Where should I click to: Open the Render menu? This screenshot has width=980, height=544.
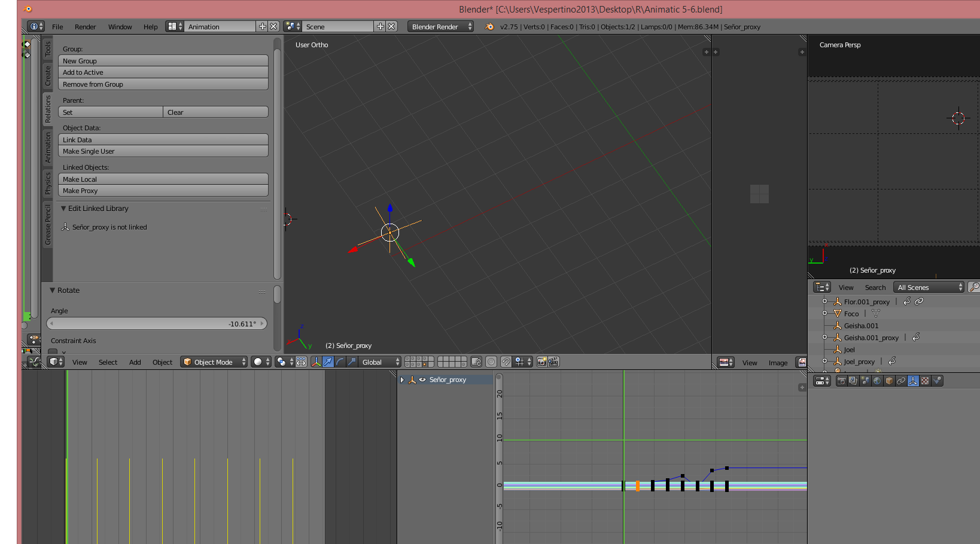coord(85,27)
